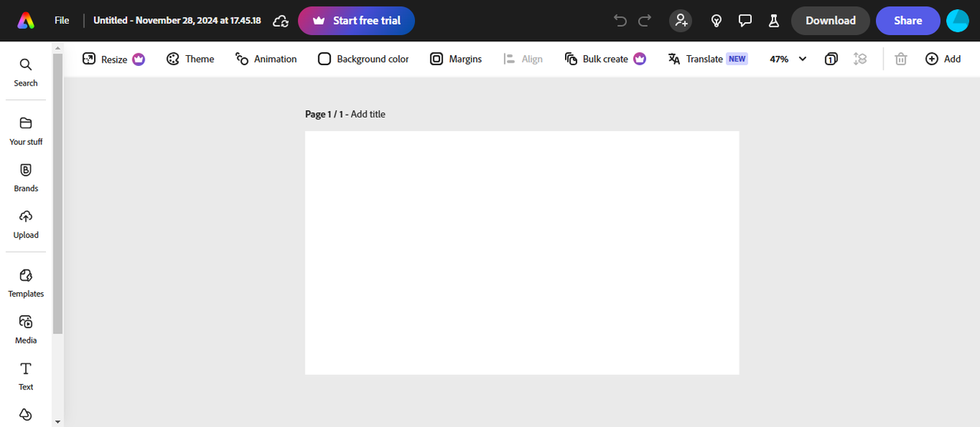Click the reorder pages arrows icon

tap(860, 59)
